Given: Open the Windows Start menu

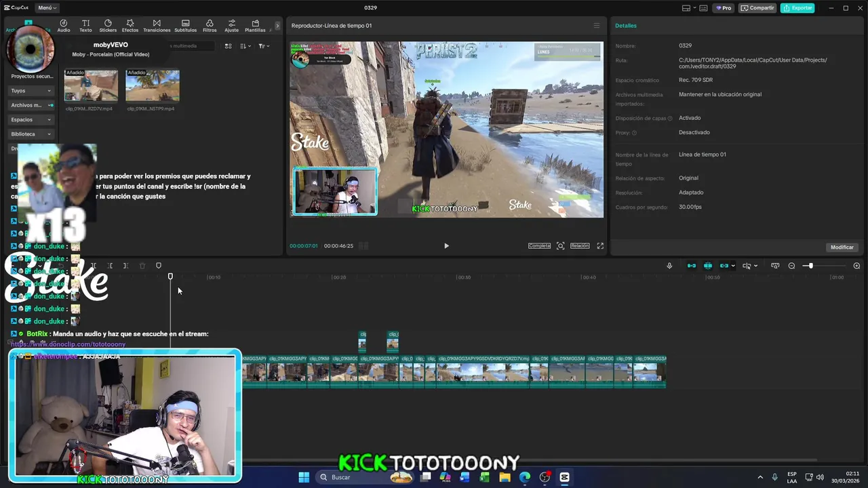Looking at the screenshot, I should 304,477.
